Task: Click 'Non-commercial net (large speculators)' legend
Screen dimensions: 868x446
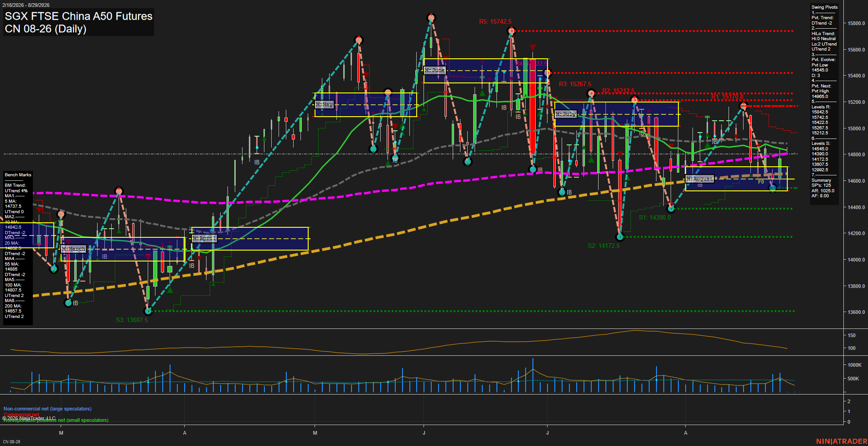Action: pos(47,409)
